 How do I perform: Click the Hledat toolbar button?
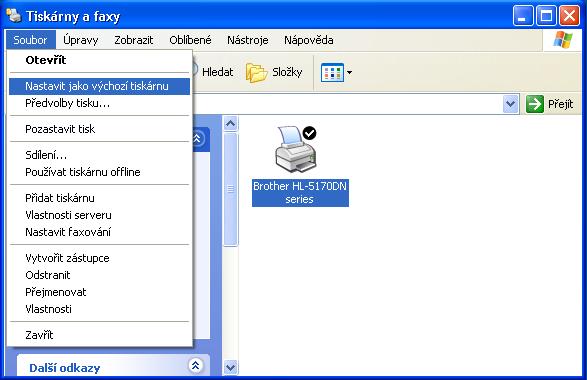[213, 72]
